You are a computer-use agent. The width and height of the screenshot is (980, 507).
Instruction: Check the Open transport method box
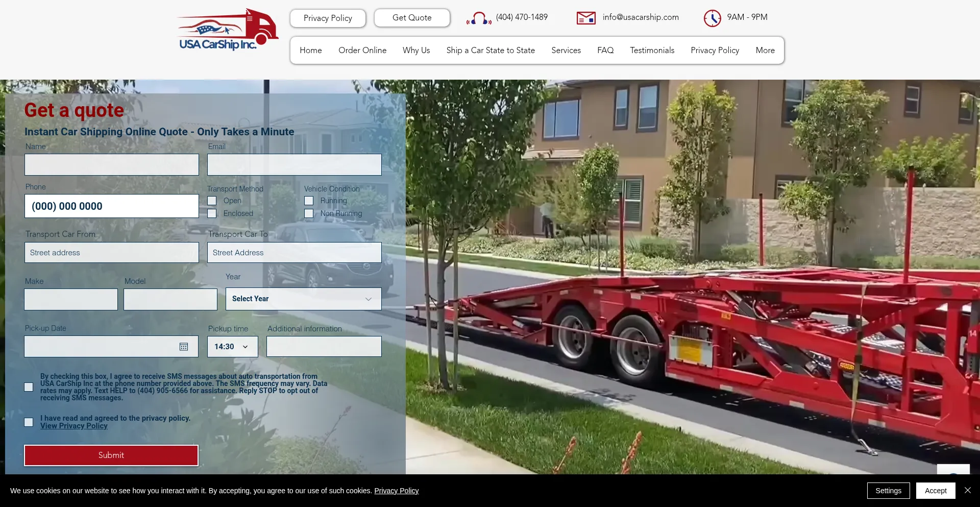pos(212,201)
